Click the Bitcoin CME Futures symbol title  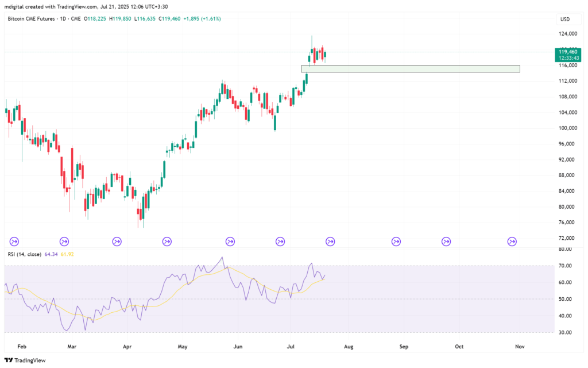click(x=34, y=19)
